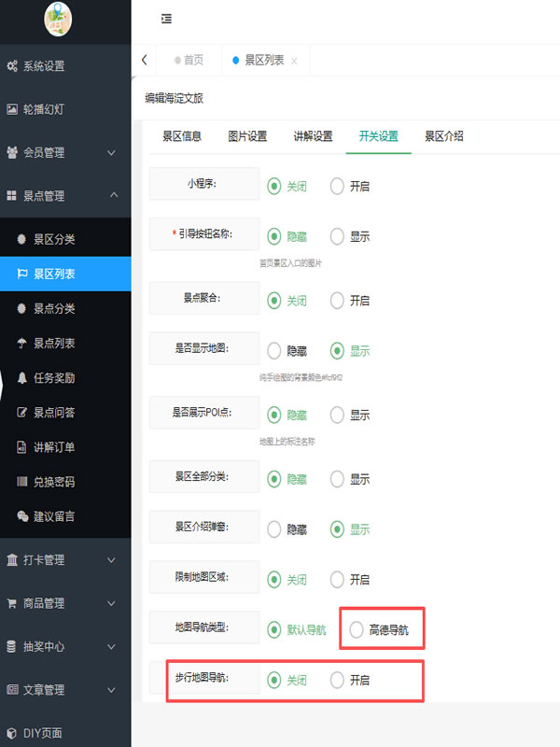This screenshot has width=560, height=747.
Task: Click the newspaper icon beside 文章管理
Action: coord(12,689)
